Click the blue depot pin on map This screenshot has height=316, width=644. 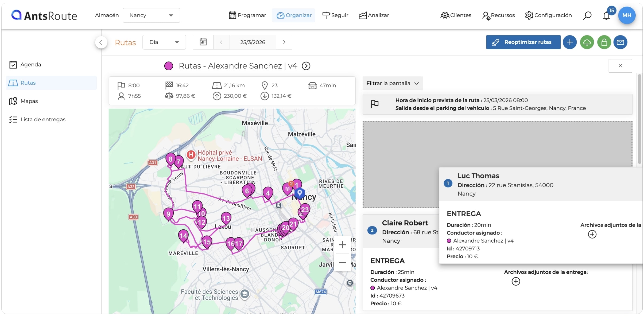pyautogui.click(x=300, y=193)
